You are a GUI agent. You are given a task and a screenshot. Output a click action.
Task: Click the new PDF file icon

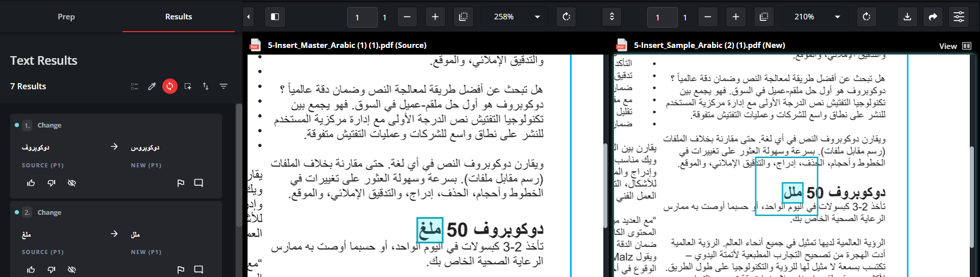(621, 45)
